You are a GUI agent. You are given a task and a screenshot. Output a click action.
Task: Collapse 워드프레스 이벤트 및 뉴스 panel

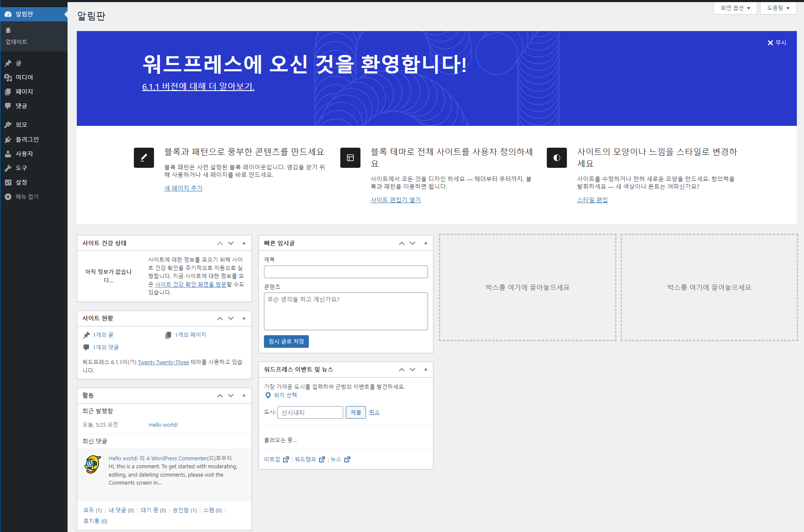(425, 370)
